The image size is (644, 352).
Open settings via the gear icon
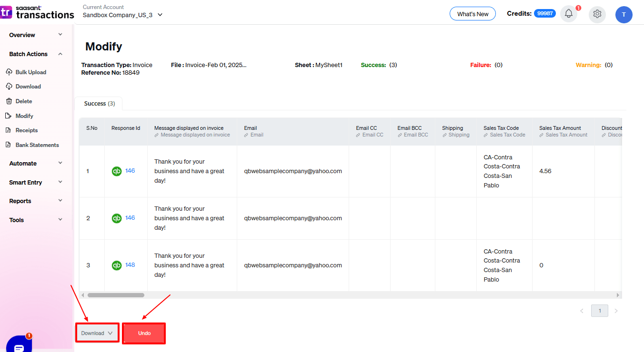(597, 14)
